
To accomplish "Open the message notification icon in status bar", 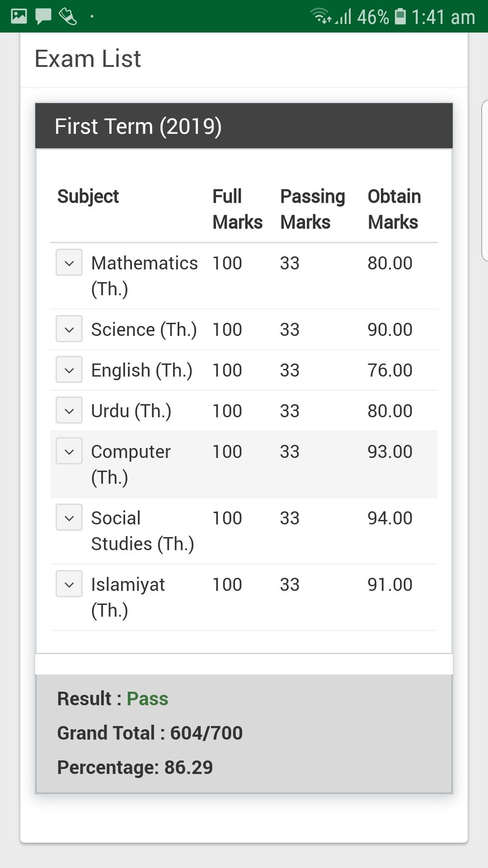I will pos(43,17).
